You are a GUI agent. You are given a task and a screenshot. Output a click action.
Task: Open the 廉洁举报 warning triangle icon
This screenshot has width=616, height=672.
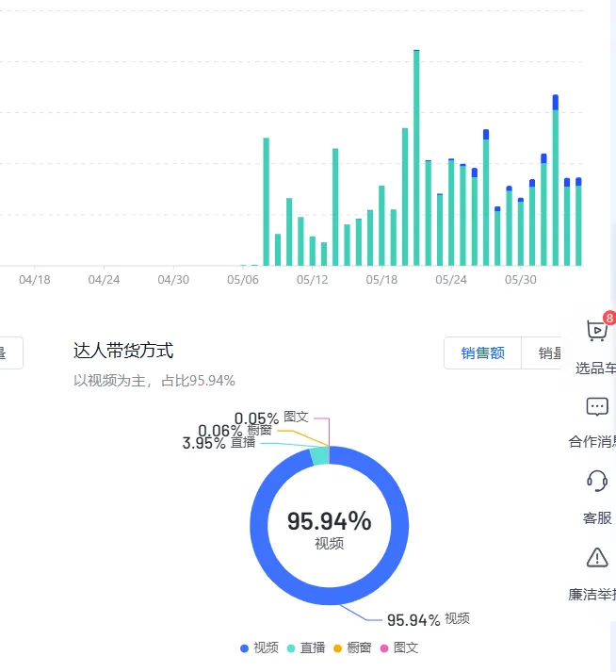(597, 557)
